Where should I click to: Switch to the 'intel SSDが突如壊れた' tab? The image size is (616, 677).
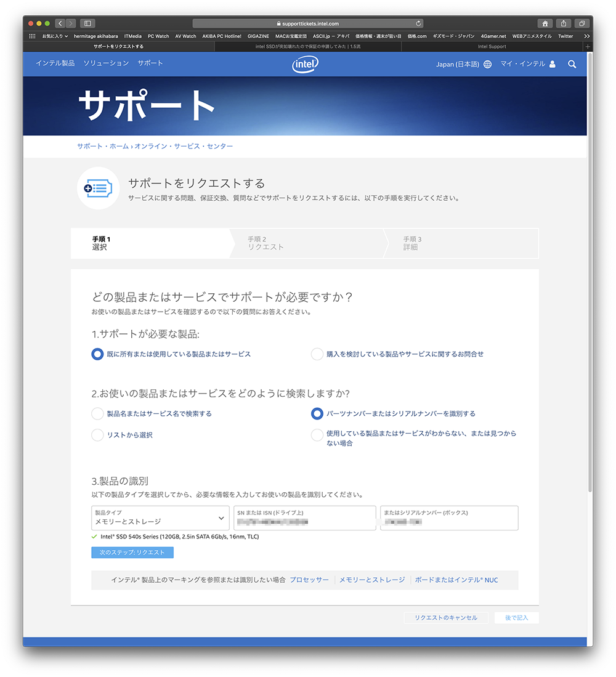coord(308,47)
